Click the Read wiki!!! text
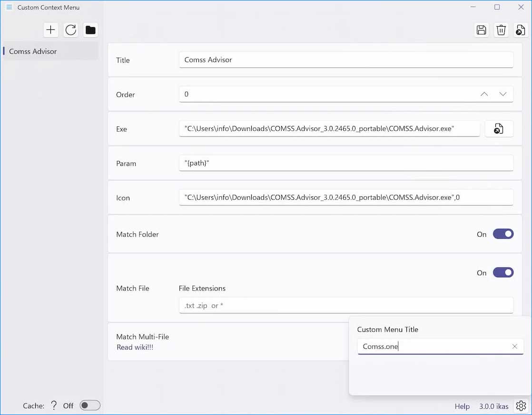The height and width of the screenshot is (415, 532). tap(135, 347)
